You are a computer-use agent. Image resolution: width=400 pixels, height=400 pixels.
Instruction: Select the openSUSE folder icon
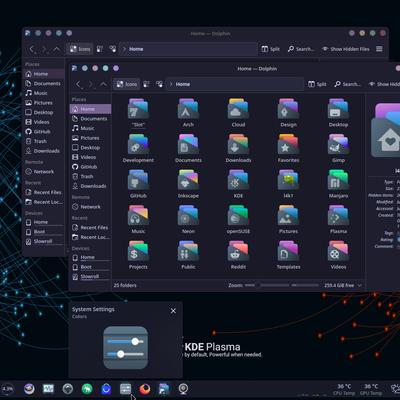click(x=238, y=215)
